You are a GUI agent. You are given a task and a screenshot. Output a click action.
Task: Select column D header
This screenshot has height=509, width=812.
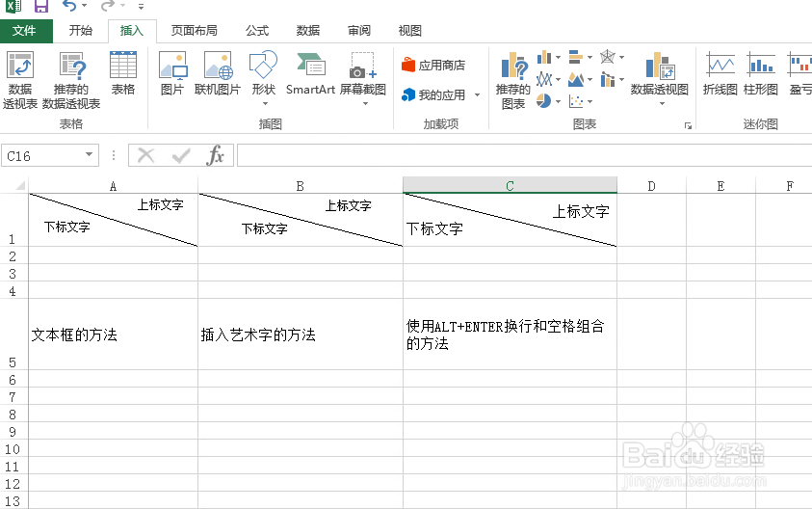click(651, 185)
